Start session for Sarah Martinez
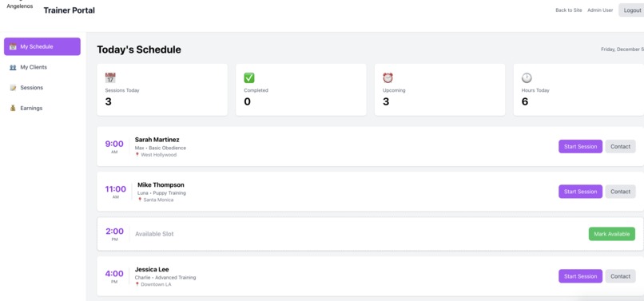This screenshot has height=301, width=644. click(x=580, y=147)
